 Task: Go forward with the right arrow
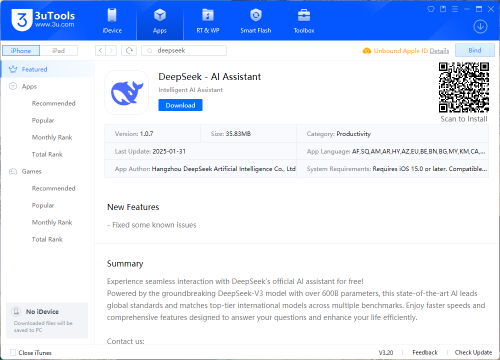(111, 51)
